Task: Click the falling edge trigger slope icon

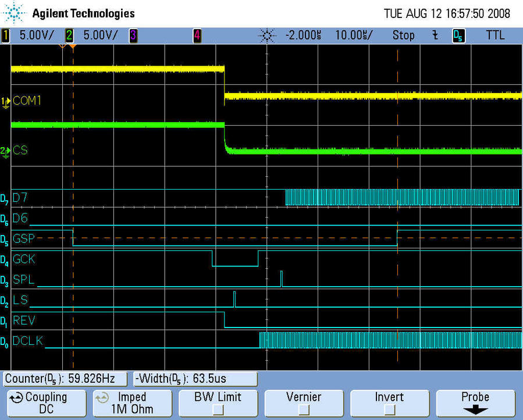Action: click(x=435, y=35)
